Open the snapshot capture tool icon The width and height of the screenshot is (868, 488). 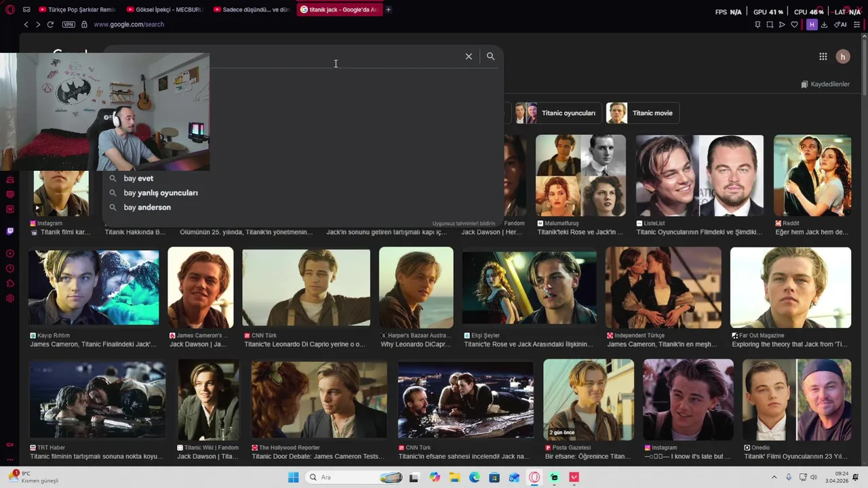click(770, 24)
